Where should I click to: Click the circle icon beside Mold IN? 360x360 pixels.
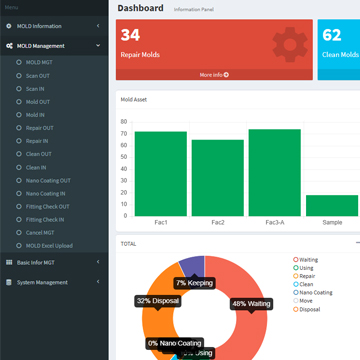point(19,115)
